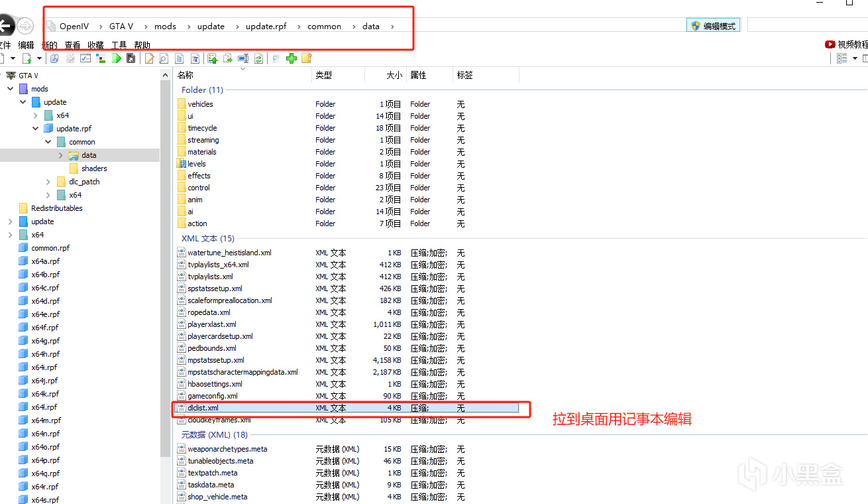Click the yellow new folder toolbar icon
The image size is (868, 504).
(306, 58)
